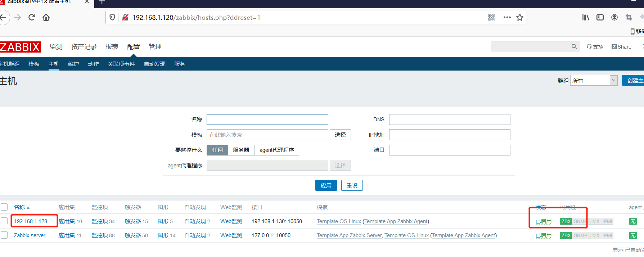
Task: Open the Firefox account icon
Action: click(x=614, y=17)
